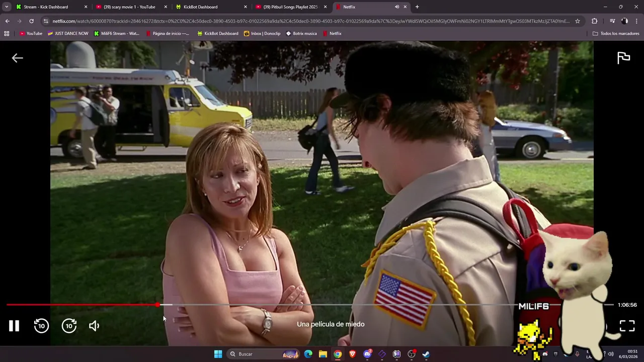Open the browser extensions menu
The image size is (644, 362).
click(x=594, y=21)
